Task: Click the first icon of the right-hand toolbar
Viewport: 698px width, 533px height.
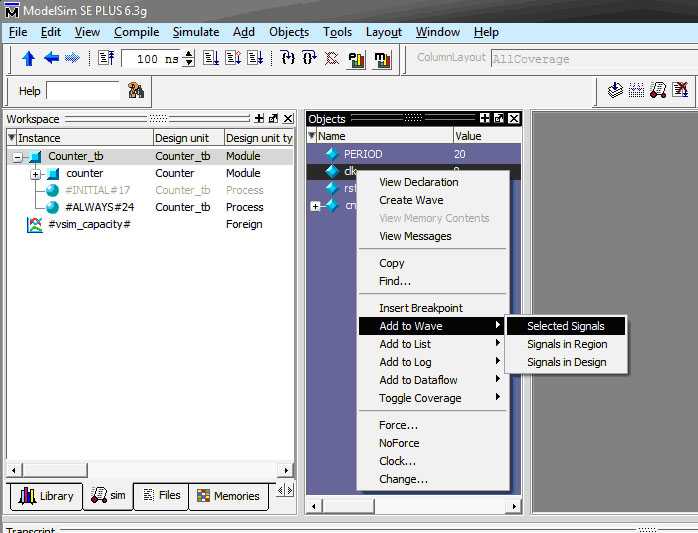Action: coord(615,90)
